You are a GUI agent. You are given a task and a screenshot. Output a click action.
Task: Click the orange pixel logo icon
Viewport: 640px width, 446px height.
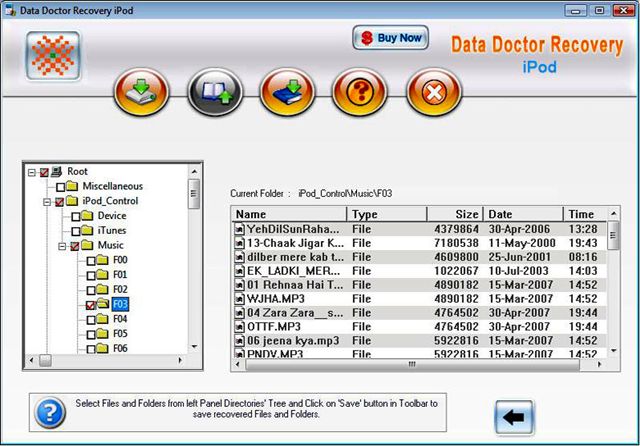pyautogui.click(x=53, y=55)
